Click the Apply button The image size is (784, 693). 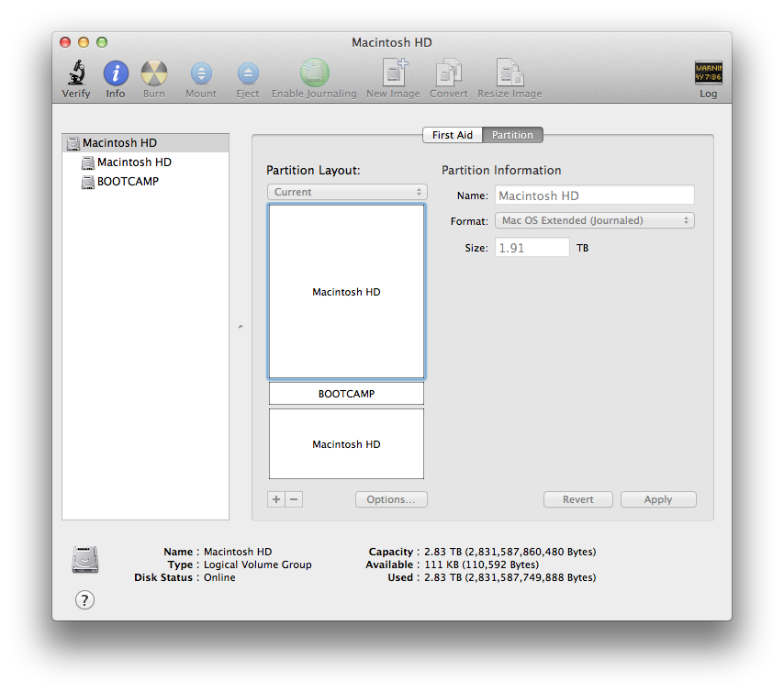[x=658, y=499]
